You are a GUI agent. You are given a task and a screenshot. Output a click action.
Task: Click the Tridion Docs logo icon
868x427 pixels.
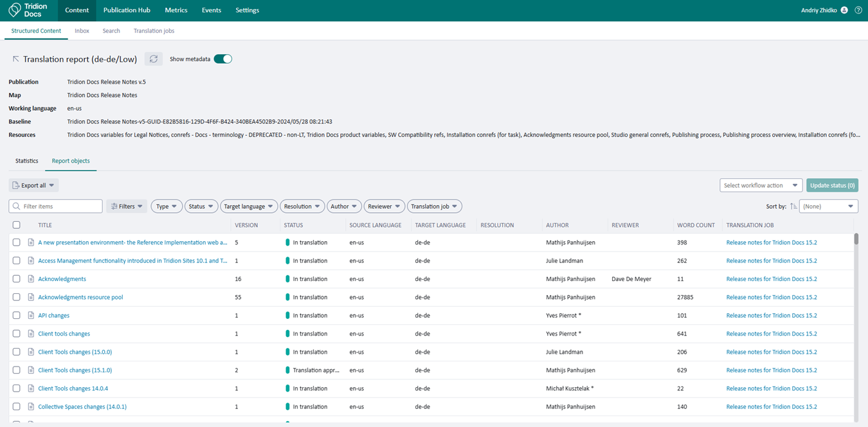coord(14,10)
